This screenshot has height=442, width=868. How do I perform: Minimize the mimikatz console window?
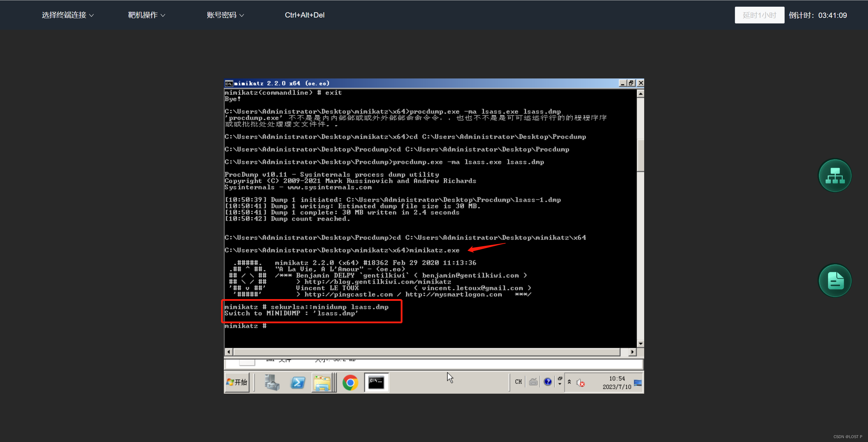click(622, 83)
